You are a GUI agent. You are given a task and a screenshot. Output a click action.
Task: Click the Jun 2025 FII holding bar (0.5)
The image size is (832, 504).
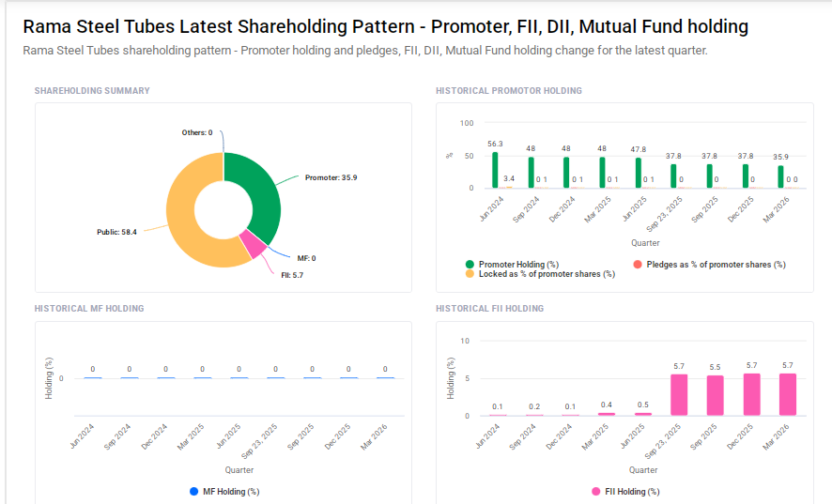(643, 414)
